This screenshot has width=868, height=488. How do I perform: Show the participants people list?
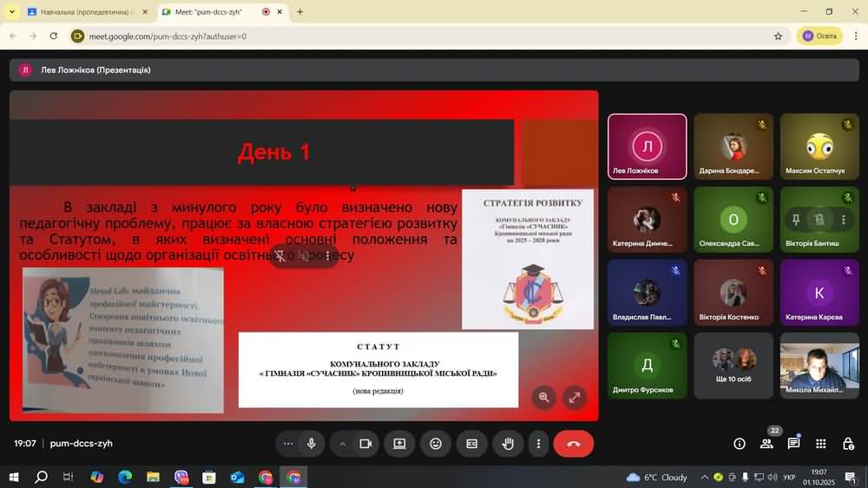[x=766, y=444]
